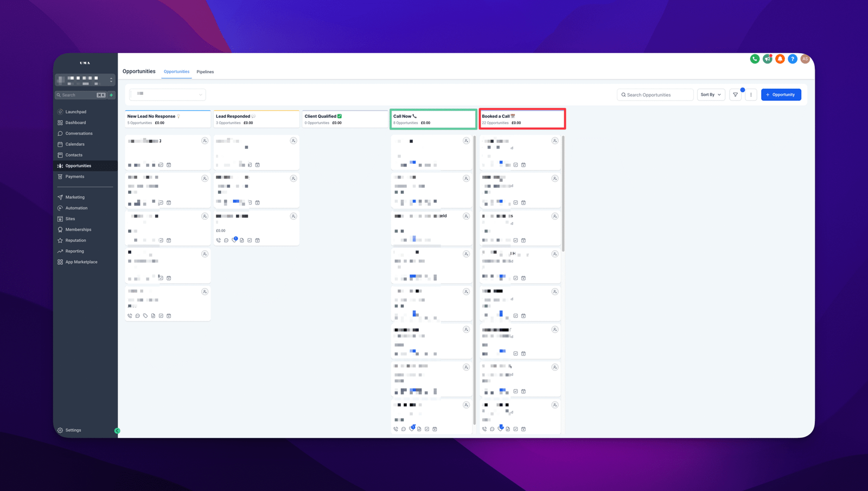Click the blue help question mark icon
The image size is (868, 491).
pyautogui.click(x=793, y=59)
